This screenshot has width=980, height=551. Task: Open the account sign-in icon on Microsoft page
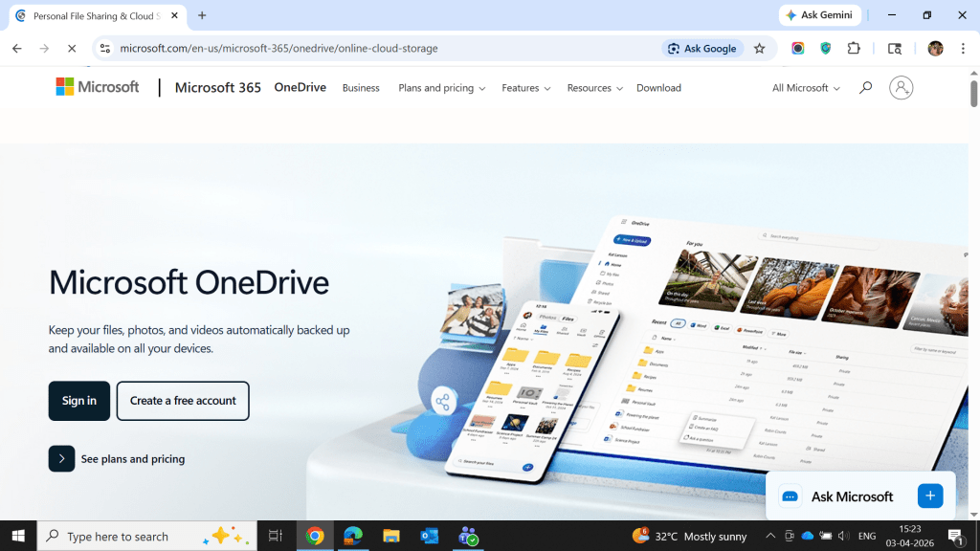point(901,87)
